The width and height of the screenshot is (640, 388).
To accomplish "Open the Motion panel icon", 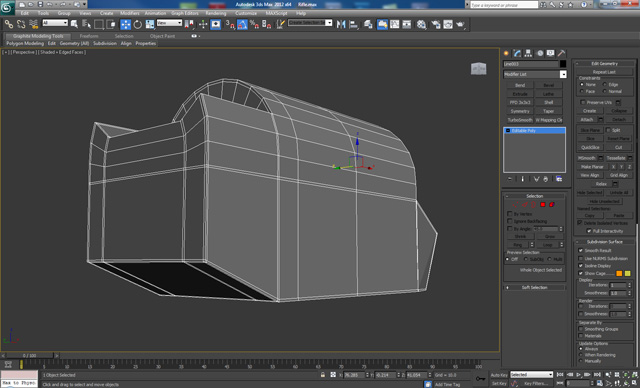I will coord(540,53).
